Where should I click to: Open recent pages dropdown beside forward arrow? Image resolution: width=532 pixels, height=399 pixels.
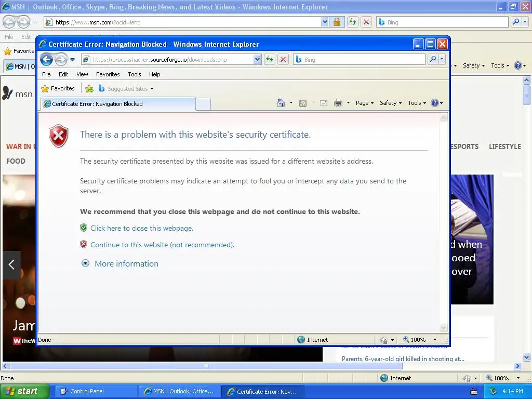72,60
